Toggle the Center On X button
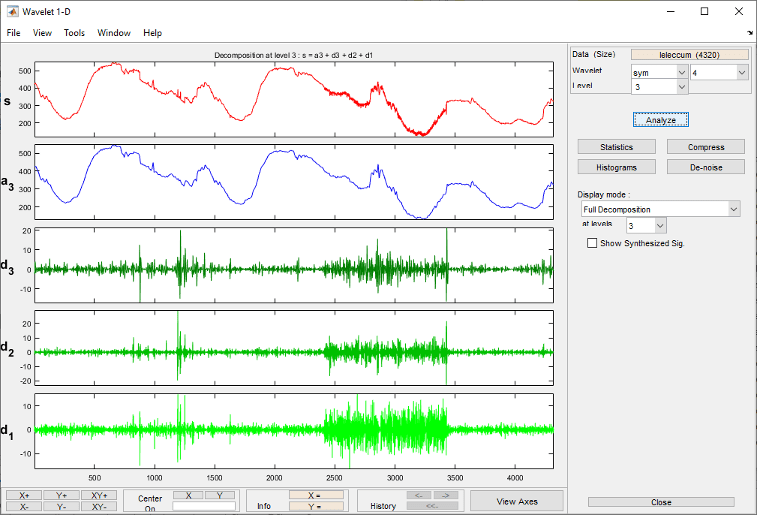This screenshot has width=757, height=515. click(x=188, y=495)
